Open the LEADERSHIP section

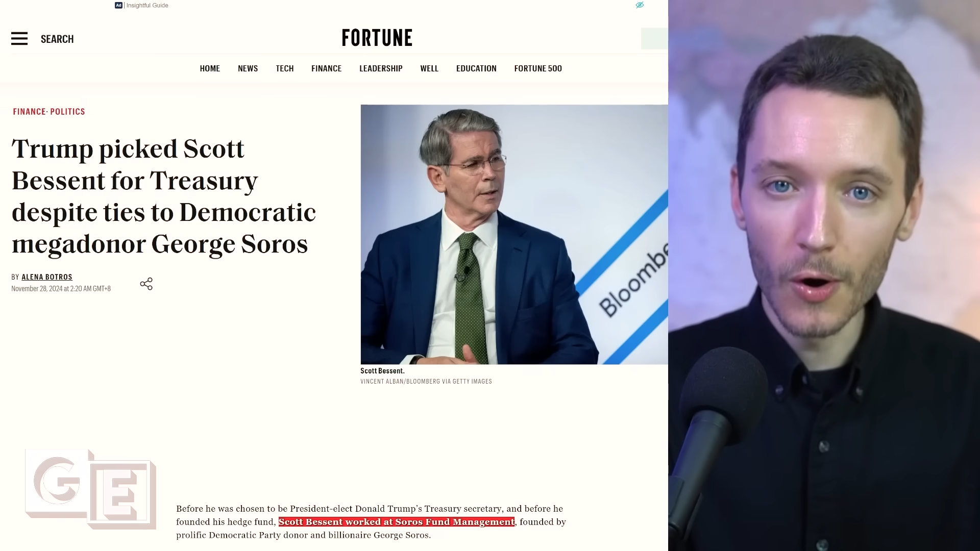[381, 68]
